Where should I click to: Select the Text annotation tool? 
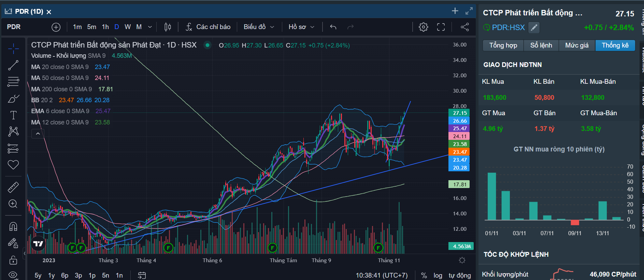(13, 115)
